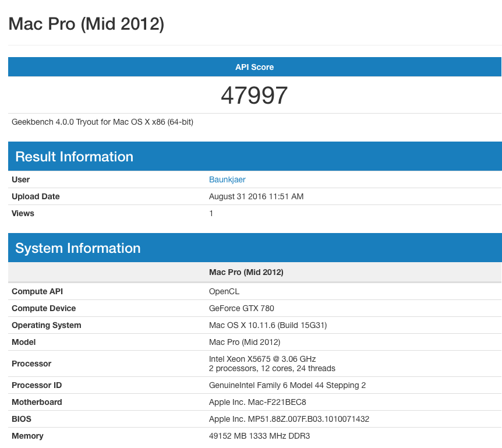
Task: Click the BIOS row label
Action: coord(22,419)
